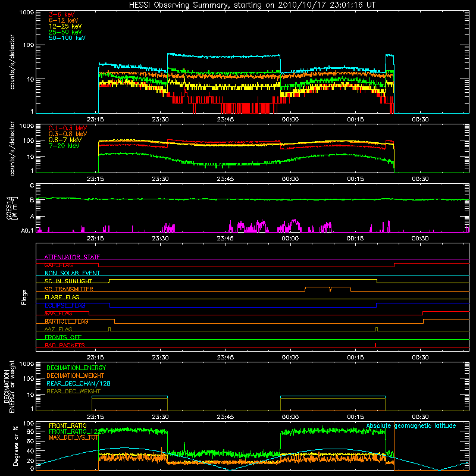Select the yellow 12-25 keV legend entry
Screen dimensions: 476x476
[65, 26]
